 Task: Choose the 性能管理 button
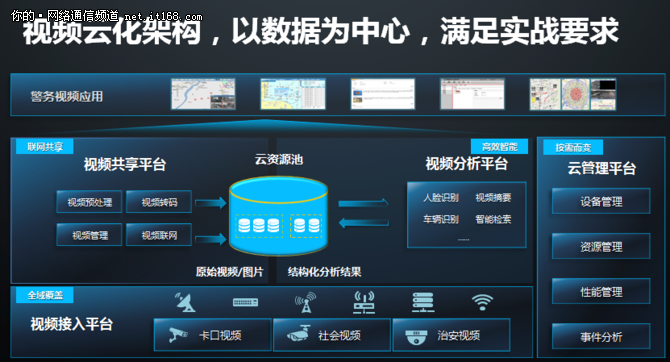click(601, 291)
